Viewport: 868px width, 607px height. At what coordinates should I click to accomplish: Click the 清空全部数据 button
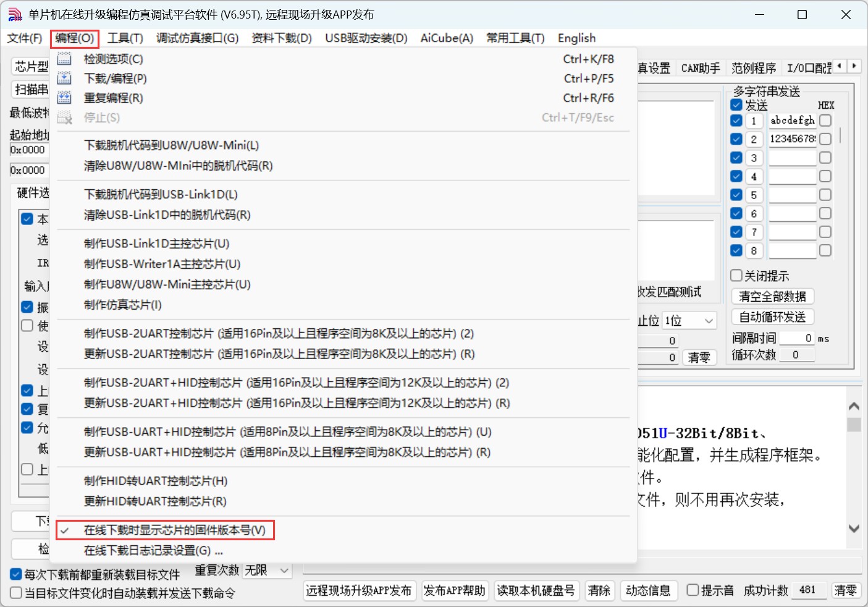(x=772, y=297)
